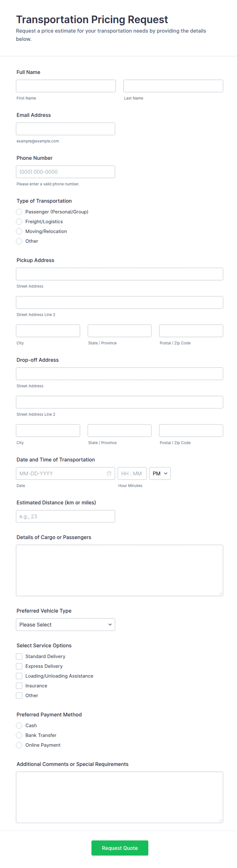Check Other under Select Service Options

click(x=19, y=695)
